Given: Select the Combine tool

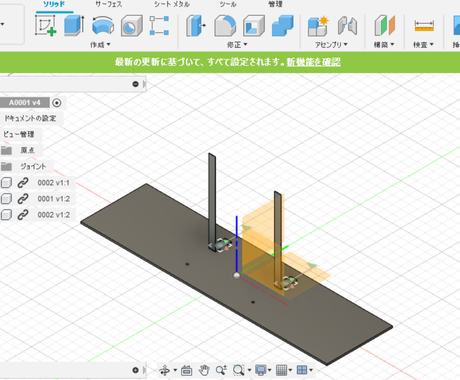Looking at the screenshot, I should click(283, 26).
